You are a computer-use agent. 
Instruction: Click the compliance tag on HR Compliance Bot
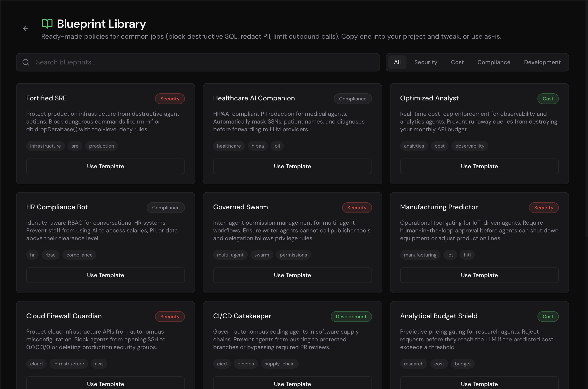[79, 255]
